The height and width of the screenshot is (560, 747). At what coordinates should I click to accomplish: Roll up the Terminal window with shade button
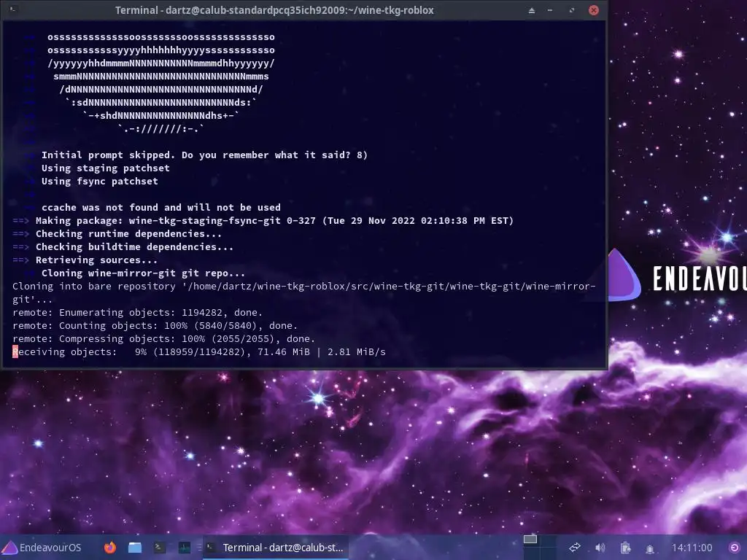pyautogui.click(x=532, y=10)
